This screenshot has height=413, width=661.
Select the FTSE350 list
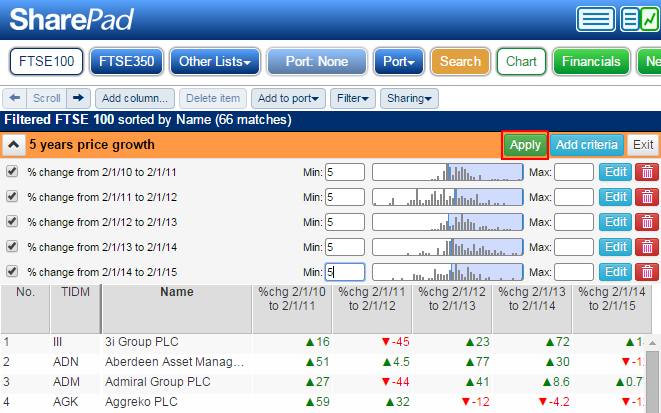126,62
